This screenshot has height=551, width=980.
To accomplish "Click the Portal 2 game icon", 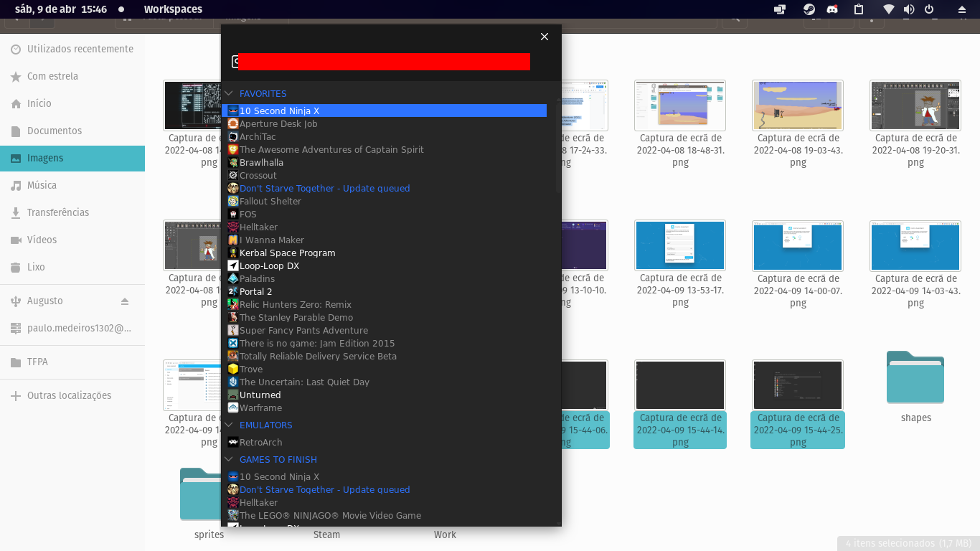I will [233, 291].
